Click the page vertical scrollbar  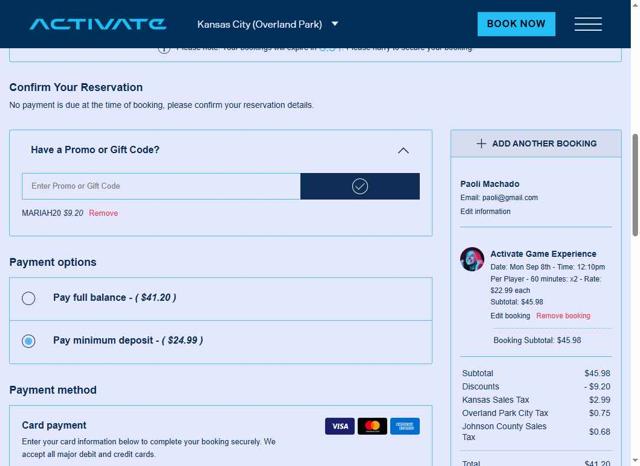[635, 185]
